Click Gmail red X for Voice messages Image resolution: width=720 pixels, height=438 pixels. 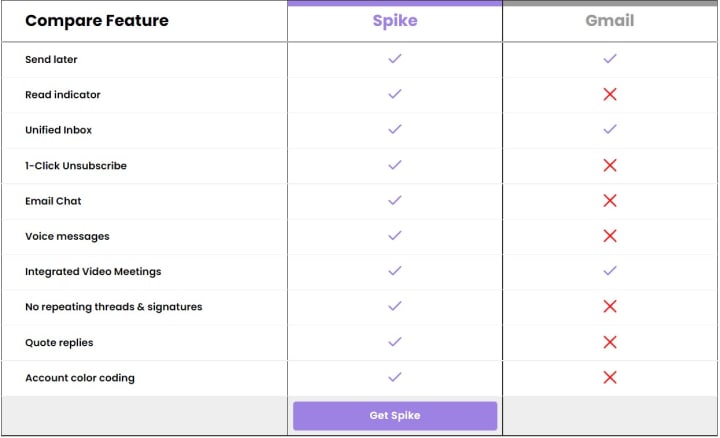610,236
